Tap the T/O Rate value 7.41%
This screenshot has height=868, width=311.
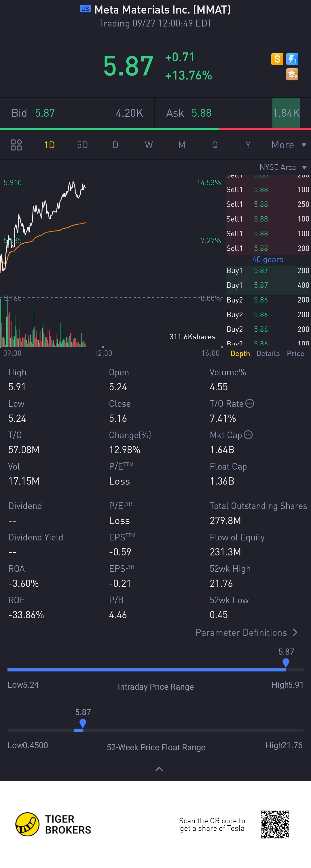click(223, 418)
